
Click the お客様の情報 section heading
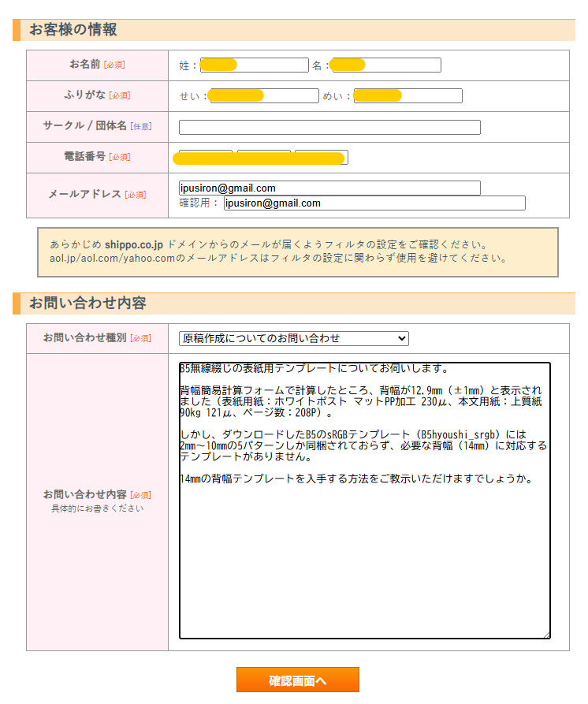pyautogui.click(x=73, y=30)
